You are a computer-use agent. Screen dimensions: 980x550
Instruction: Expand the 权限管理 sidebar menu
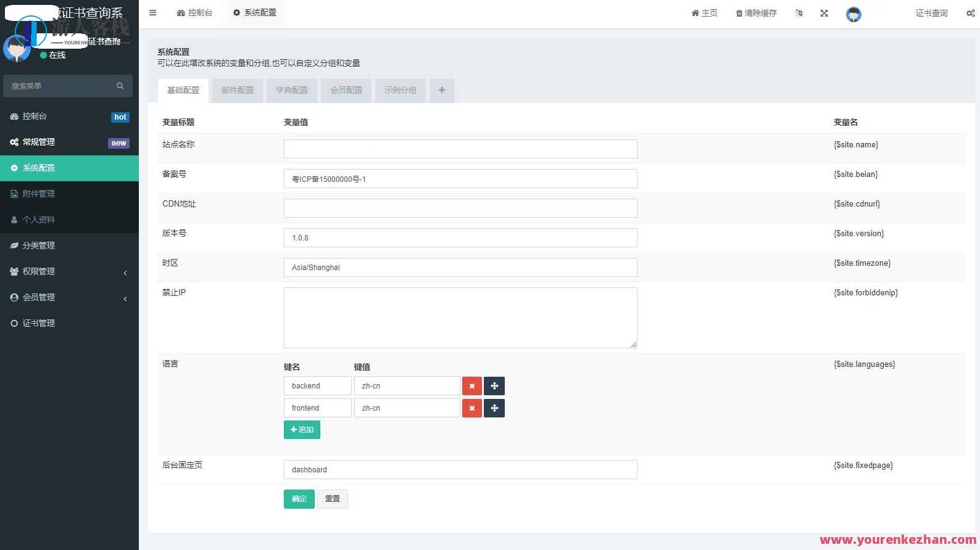click(x=69, y=271)
